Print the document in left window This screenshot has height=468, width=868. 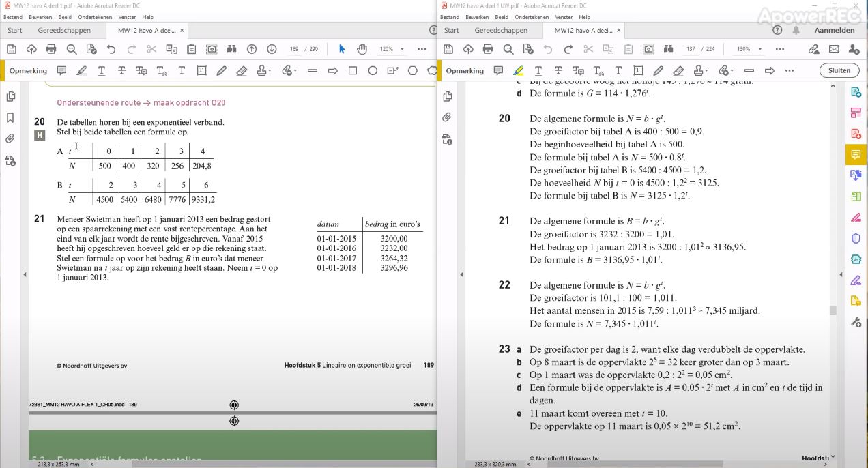click(x=51, y=49)
